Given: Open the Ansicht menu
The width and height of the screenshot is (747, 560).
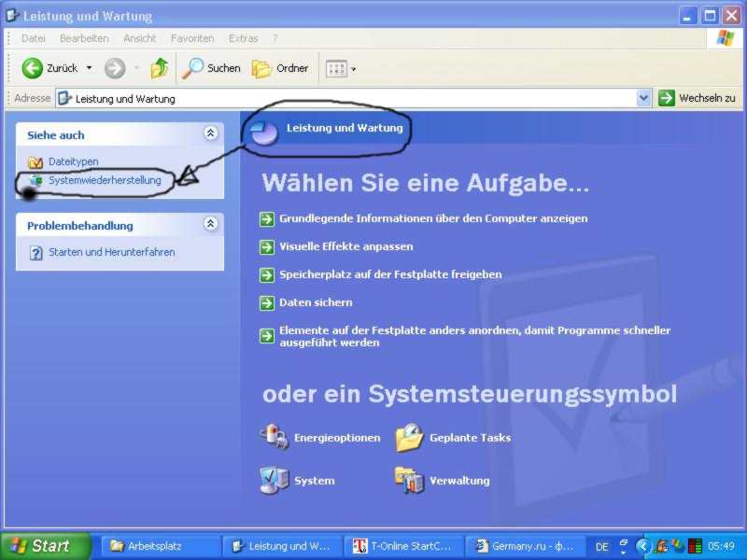Looking at the screenshot, I should pos(139,38).
